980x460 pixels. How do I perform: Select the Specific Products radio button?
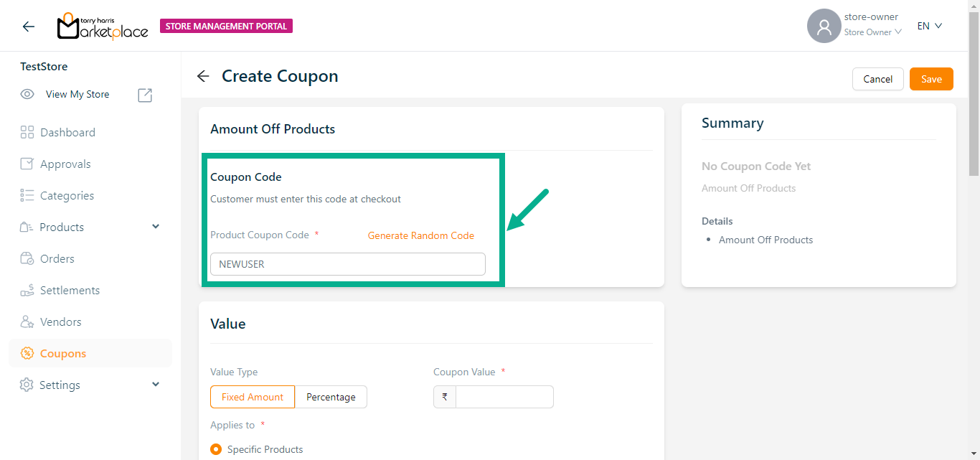point(216,449)
